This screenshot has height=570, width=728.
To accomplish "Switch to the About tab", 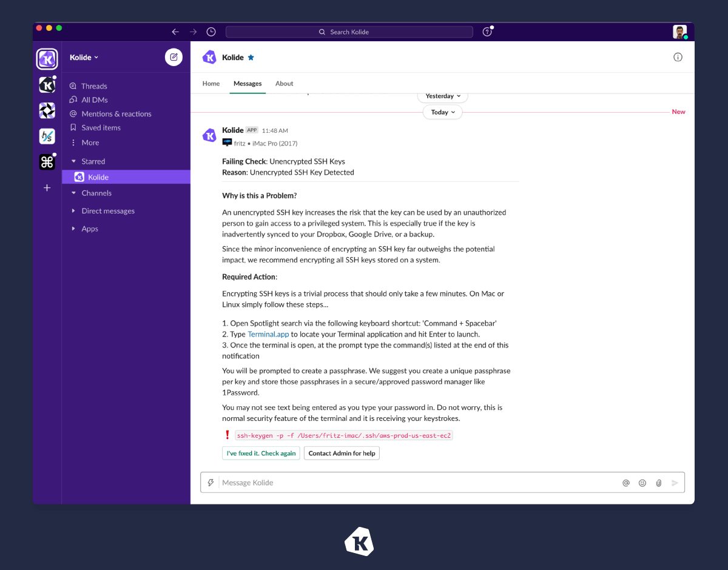I will click(284, 83).
